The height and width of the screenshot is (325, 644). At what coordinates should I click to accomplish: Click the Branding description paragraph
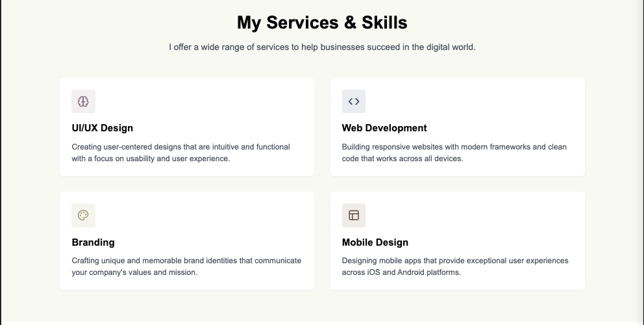(186, 266)
